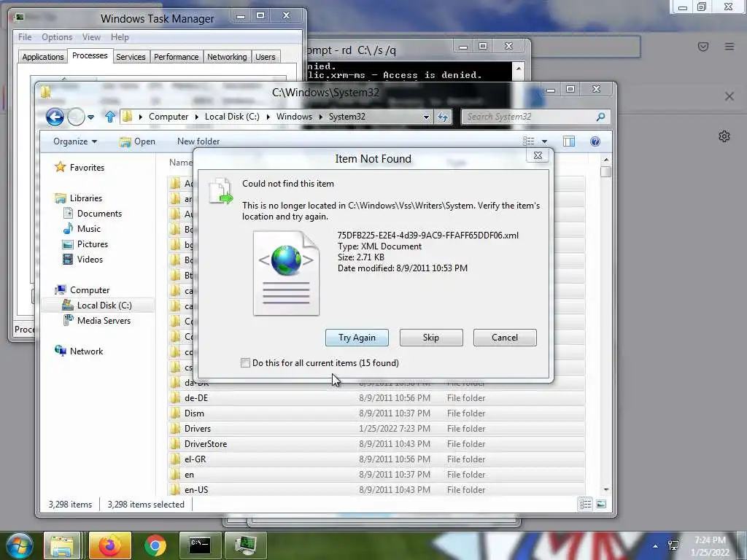Screen dimensions: 747x560
Task: Select the Drivers folder row
Action: pos(376,429)
